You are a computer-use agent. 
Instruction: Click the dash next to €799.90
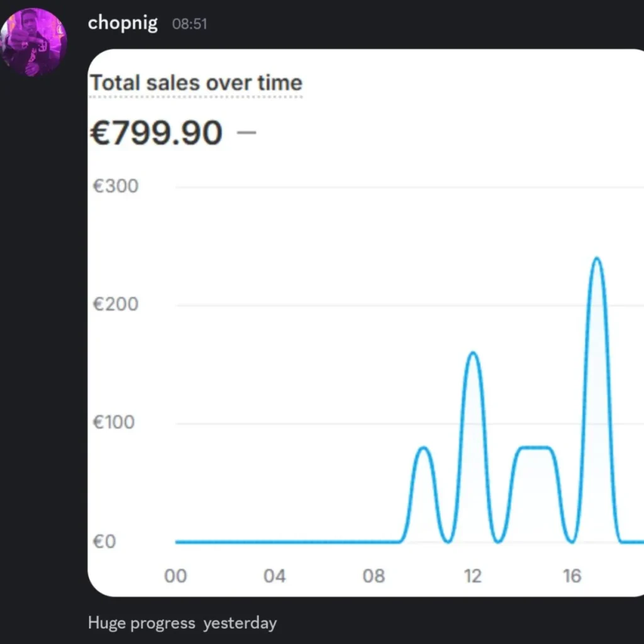tap(247, 133)
